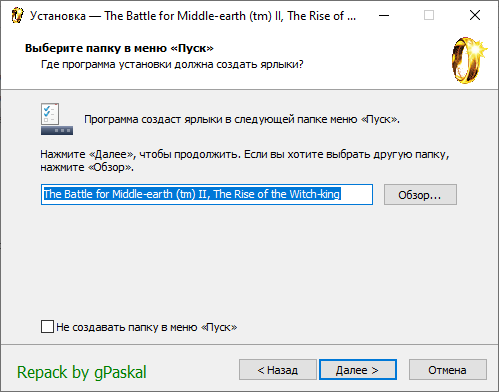This screenshot has height=392, width=499.
Task: Click the «Установка — The Battle for Middle-earth» window title
Action: pyautogui.click(x=193, y=16)
